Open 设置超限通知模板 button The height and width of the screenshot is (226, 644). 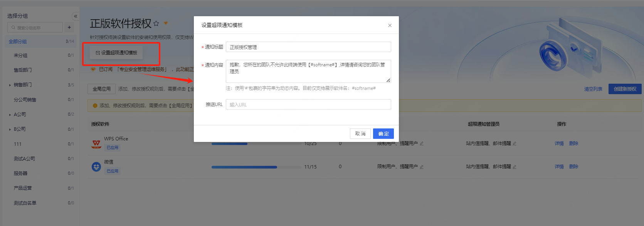point(116,53)
